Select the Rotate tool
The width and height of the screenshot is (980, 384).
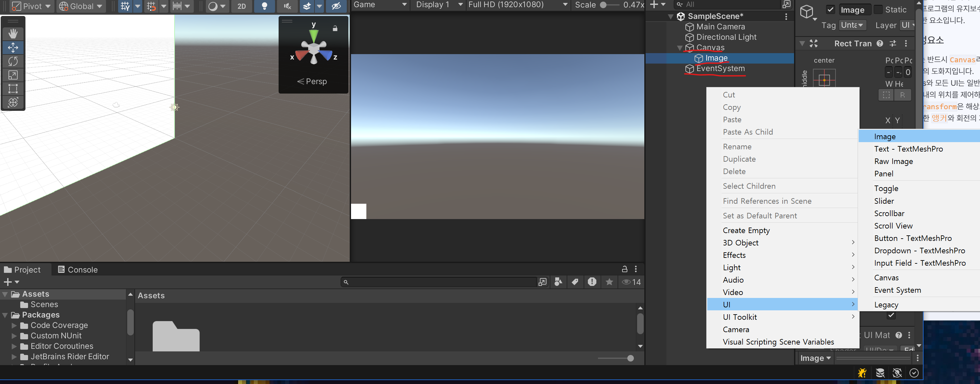click(13, 61)
